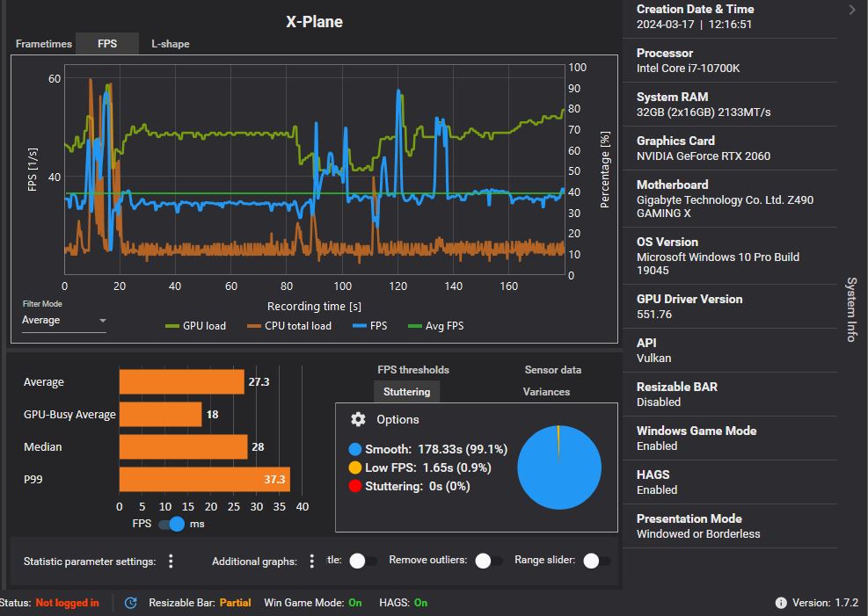The image size is (868, 616).
Task: Click the Stuttering red legend dot
Action: click(x=355, y=486)
